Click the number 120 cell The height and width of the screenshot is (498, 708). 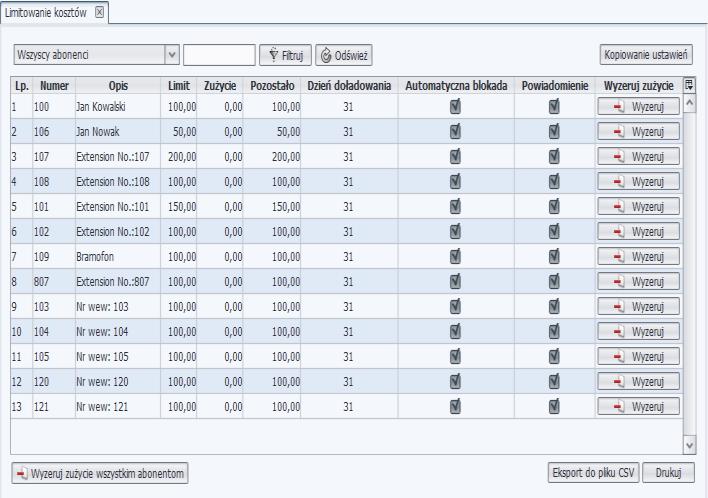pyautogui.click(x=54, y=382)
